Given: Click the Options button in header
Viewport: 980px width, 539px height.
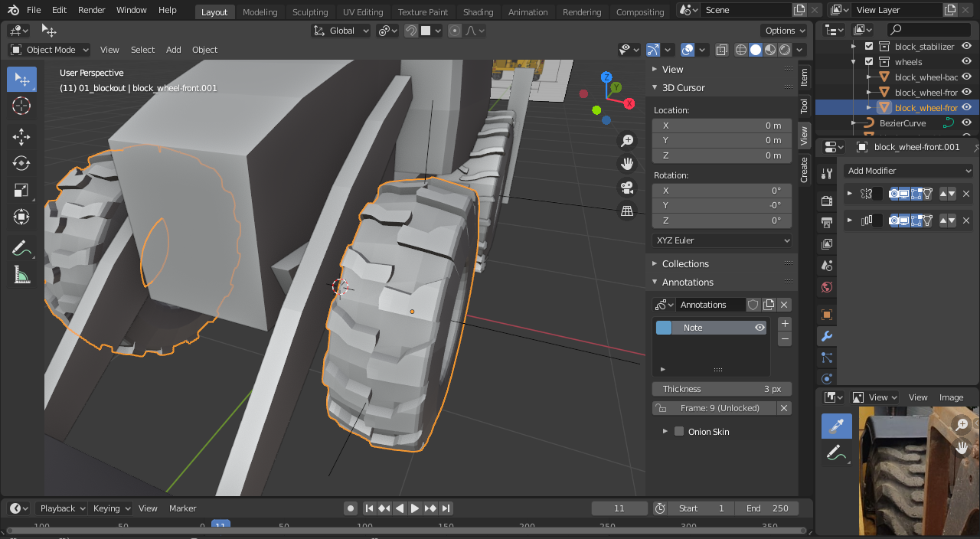Looking at the screenshot, I should coord(785,31).
